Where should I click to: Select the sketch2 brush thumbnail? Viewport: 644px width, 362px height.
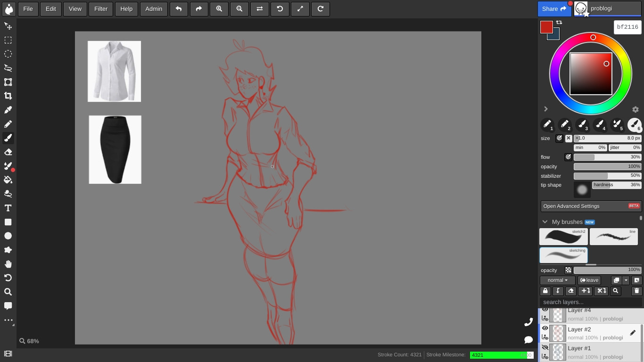point(563,237)
